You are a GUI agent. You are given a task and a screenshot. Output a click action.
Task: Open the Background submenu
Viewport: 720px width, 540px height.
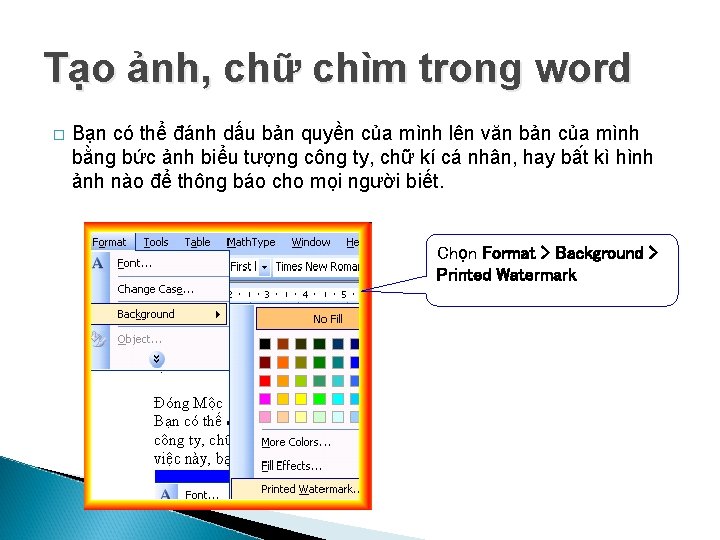click(x=159, y=314)
